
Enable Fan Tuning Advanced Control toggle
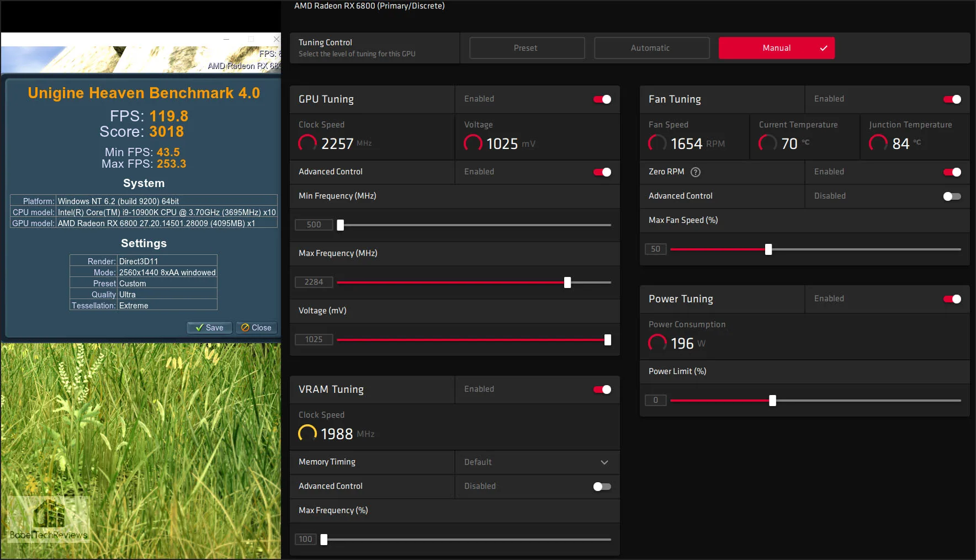(952, 196)
